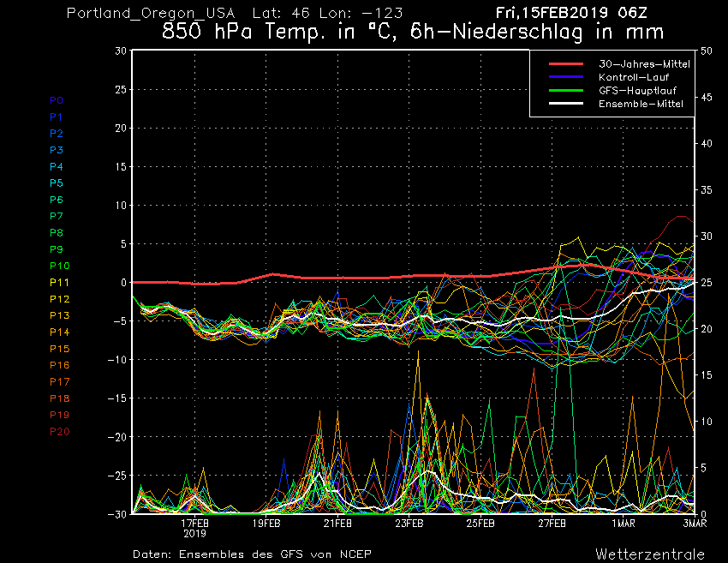Select the P5 ensemble member label
The width and height of the screenshot is (728, 563).
[57, 183]
